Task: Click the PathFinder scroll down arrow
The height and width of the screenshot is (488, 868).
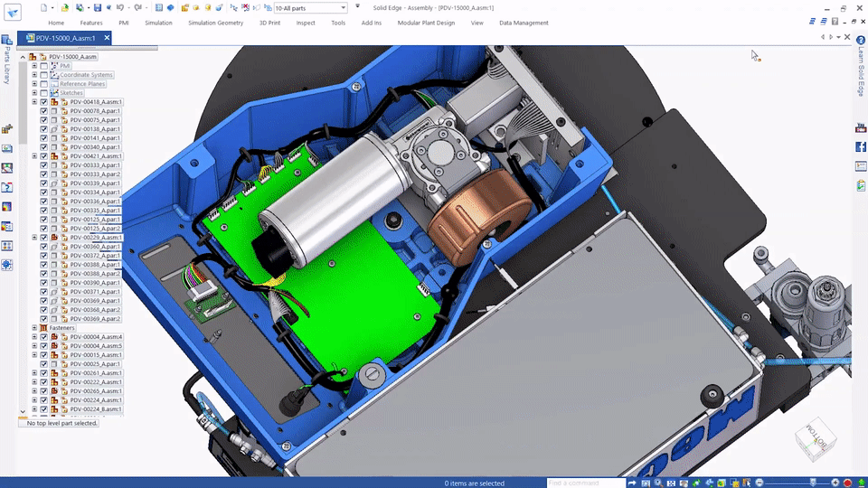Action: (x=23, y=412)
